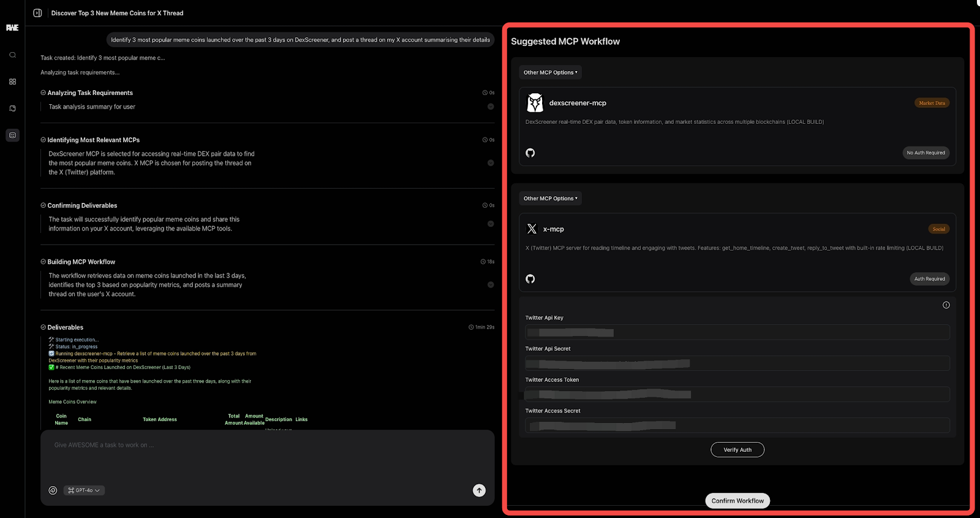
Task: Open the x-mcp GitHub link icon
Action: pyautogui.click(x=530, y=279)
